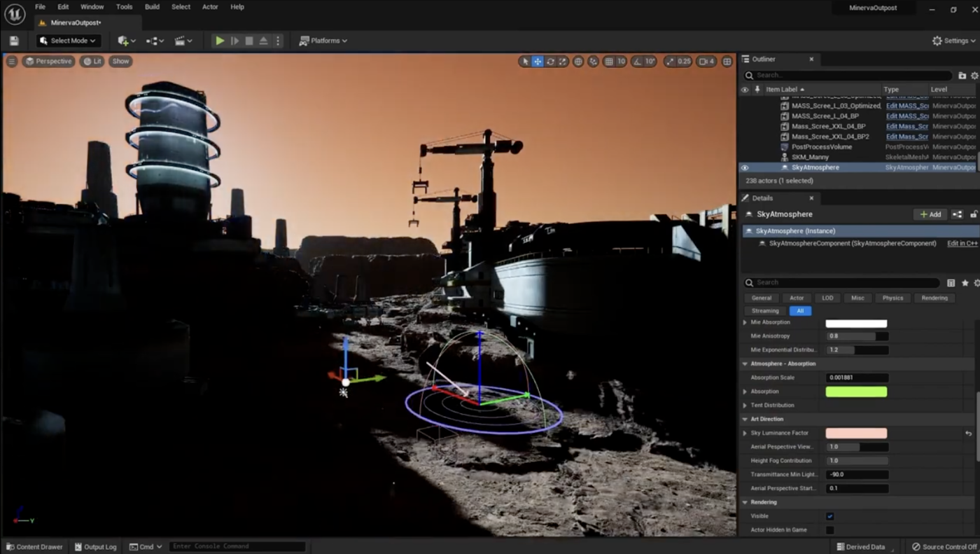Select the All filter in Details

tap(800, 311)
